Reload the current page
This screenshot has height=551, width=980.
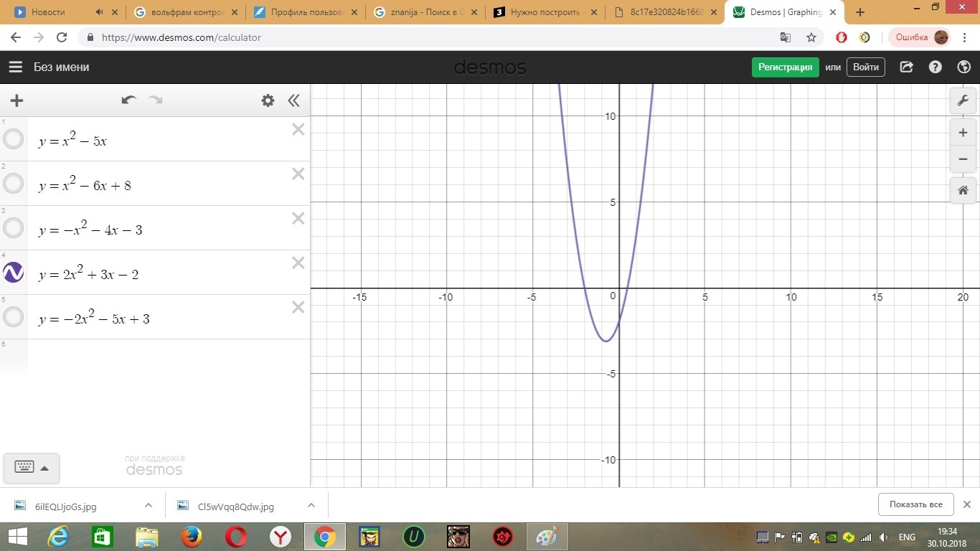[x=62, y=37]
